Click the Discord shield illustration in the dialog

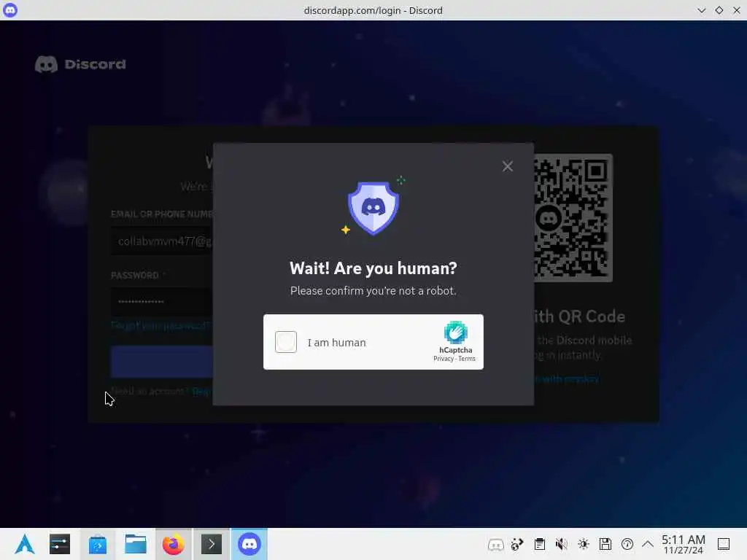[x=373, y=208]
